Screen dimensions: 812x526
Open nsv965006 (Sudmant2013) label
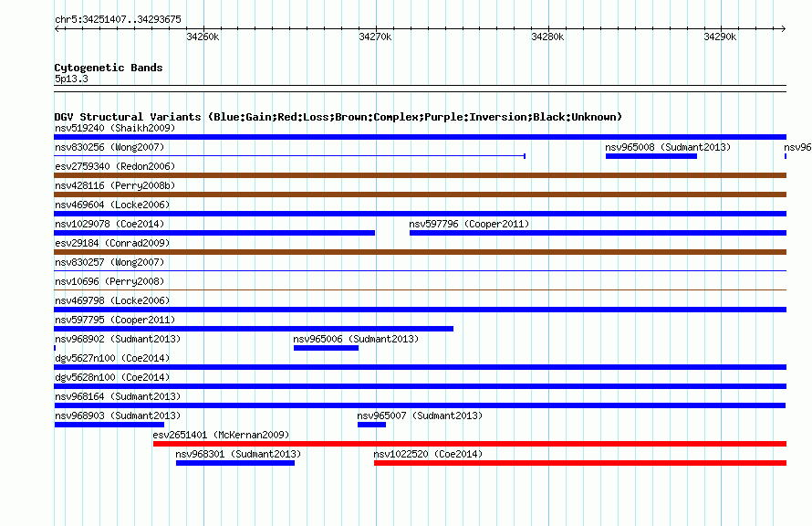click(x=356, y=339)
